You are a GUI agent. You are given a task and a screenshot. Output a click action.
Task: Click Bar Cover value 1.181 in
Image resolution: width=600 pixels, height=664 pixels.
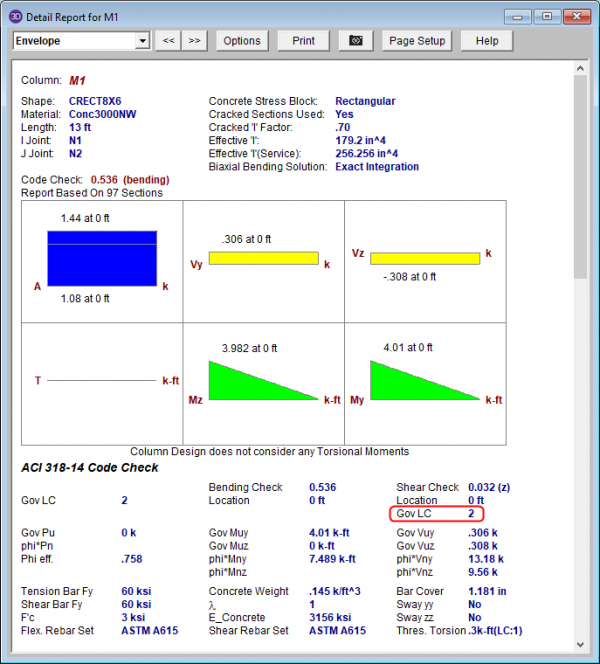tap(487, 591)
